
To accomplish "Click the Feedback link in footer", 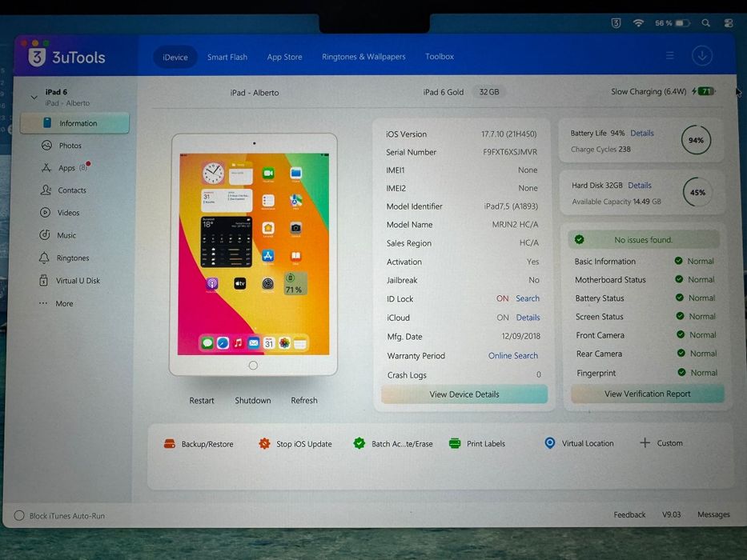I will [629, 514].
